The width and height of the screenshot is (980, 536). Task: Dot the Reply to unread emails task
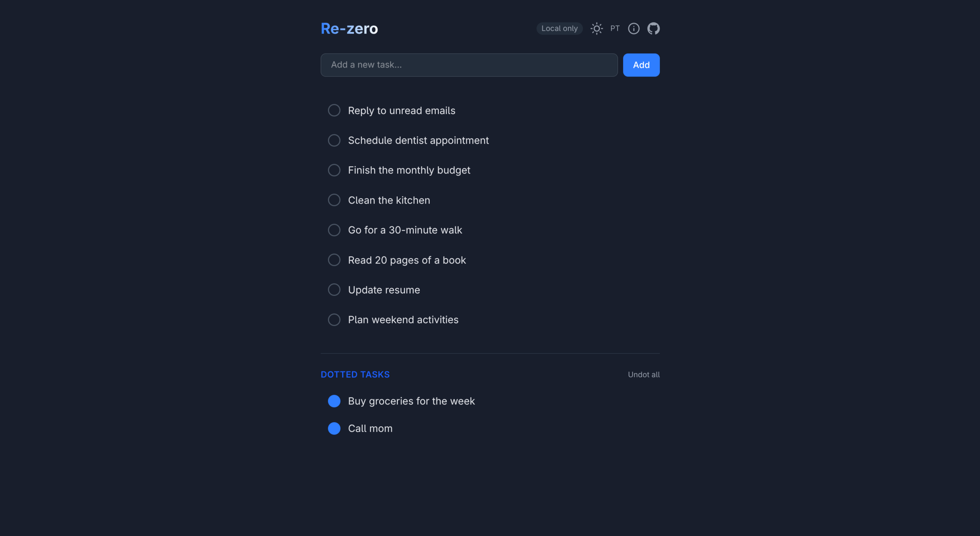click(334, 110)
